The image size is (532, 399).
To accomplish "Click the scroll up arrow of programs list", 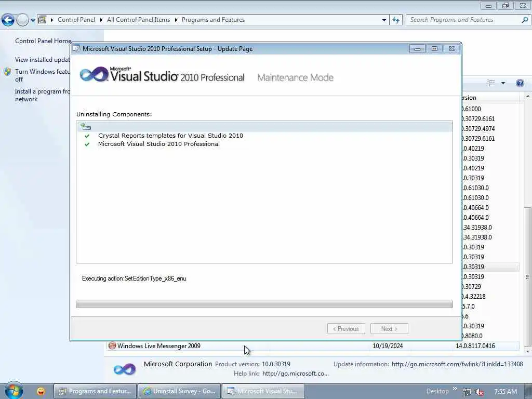I will pos(528,97).
